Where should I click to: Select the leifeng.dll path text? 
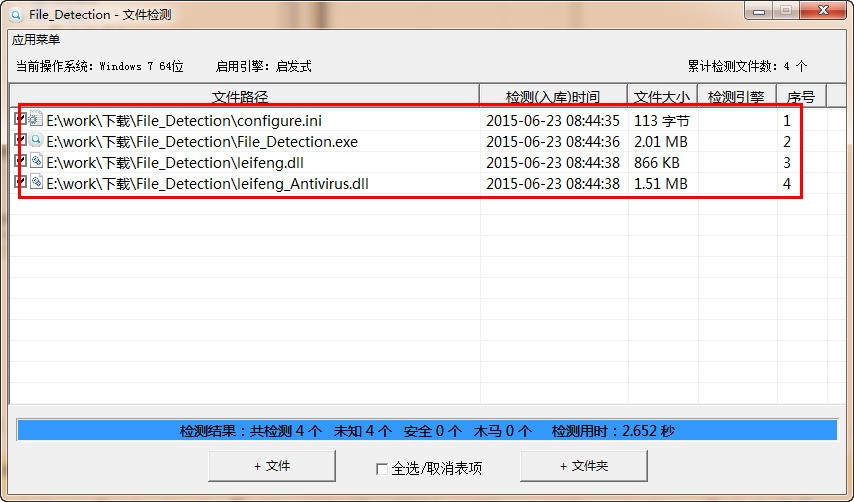[175, 163]
